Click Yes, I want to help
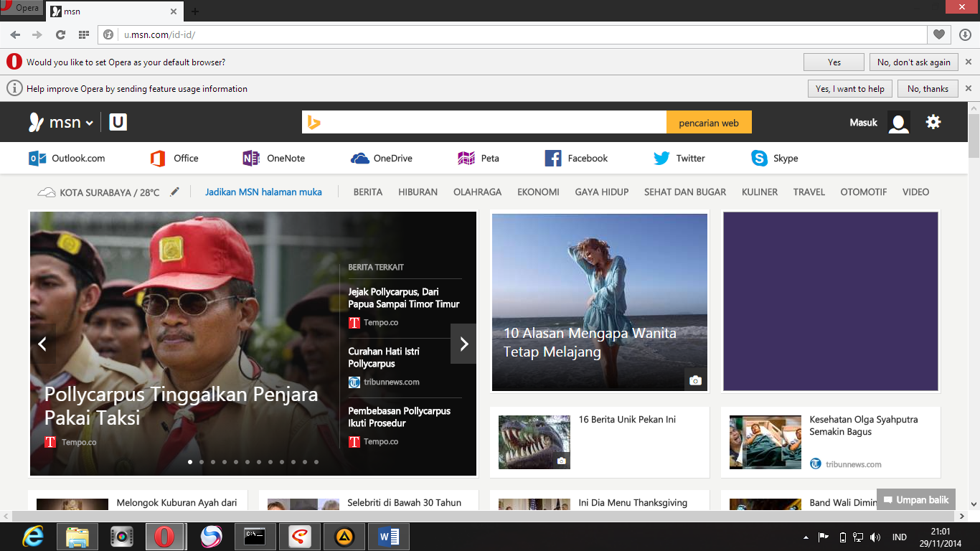This screenshot has height=551, width=980. tap(850, 89)
